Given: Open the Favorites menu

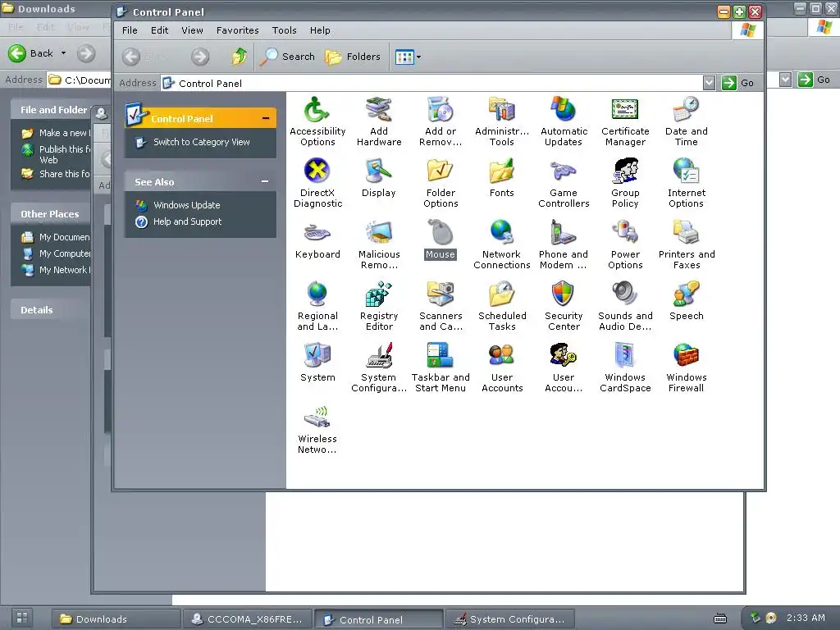Looking at the screenshot, I should (237, 30).
